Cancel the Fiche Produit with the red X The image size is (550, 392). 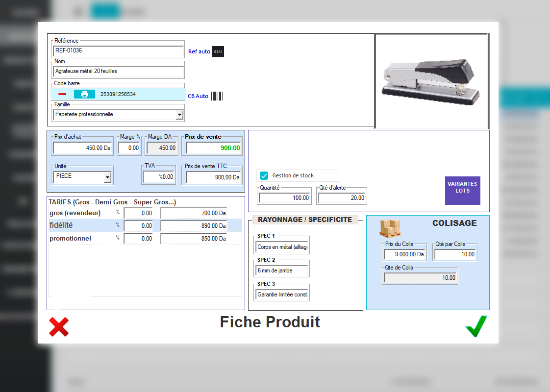(x=59, y=327)
